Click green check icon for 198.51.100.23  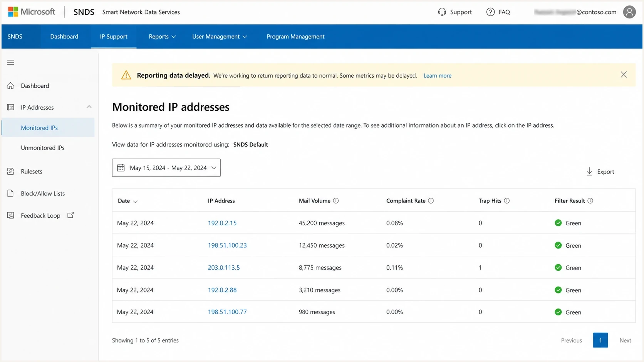[x=558, y=245]
